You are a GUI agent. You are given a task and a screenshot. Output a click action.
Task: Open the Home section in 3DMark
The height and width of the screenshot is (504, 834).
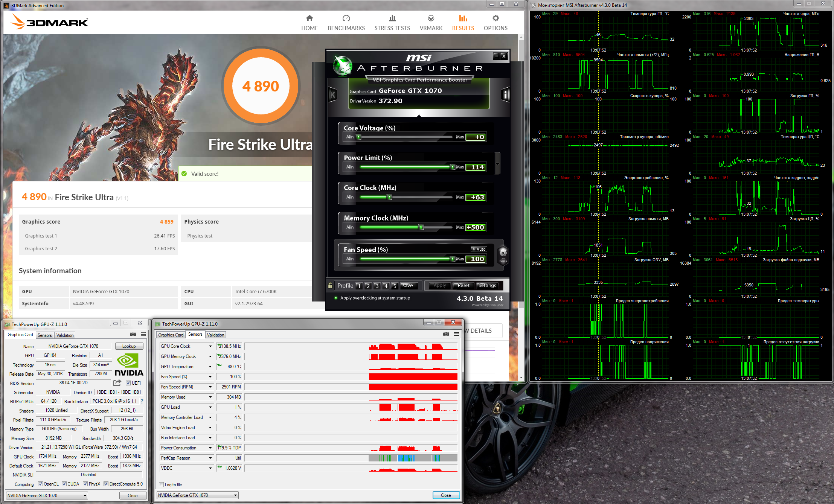click(x=309, y=23)
